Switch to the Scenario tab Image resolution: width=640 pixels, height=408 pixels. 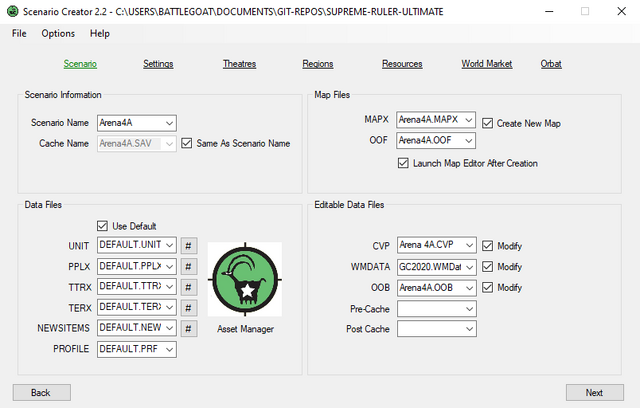[x=80, y=64]
